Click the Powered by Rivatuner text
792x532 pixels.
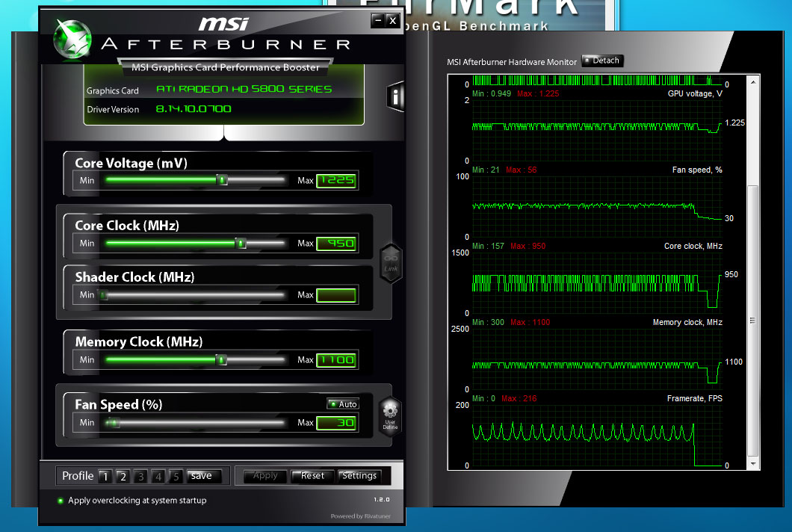(x=361, y=516)
